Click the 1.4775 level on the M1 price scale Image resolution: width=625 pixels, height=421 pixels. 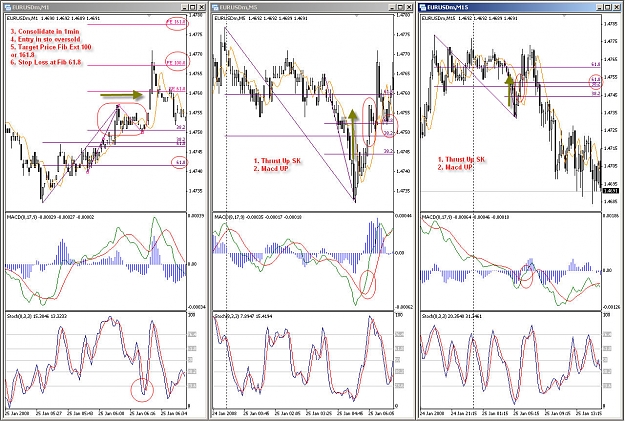coord(195,35)
